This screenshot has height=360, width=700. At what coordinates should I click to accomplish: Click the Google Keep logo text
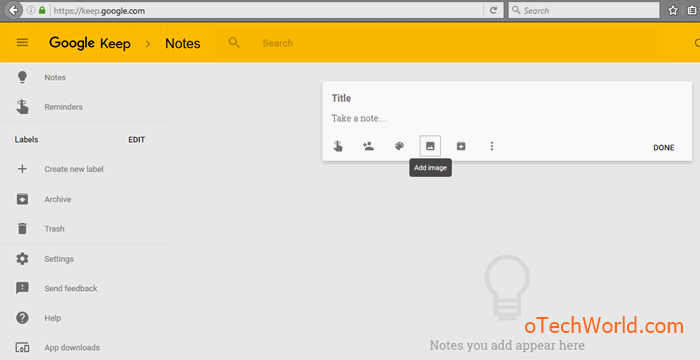90,43
